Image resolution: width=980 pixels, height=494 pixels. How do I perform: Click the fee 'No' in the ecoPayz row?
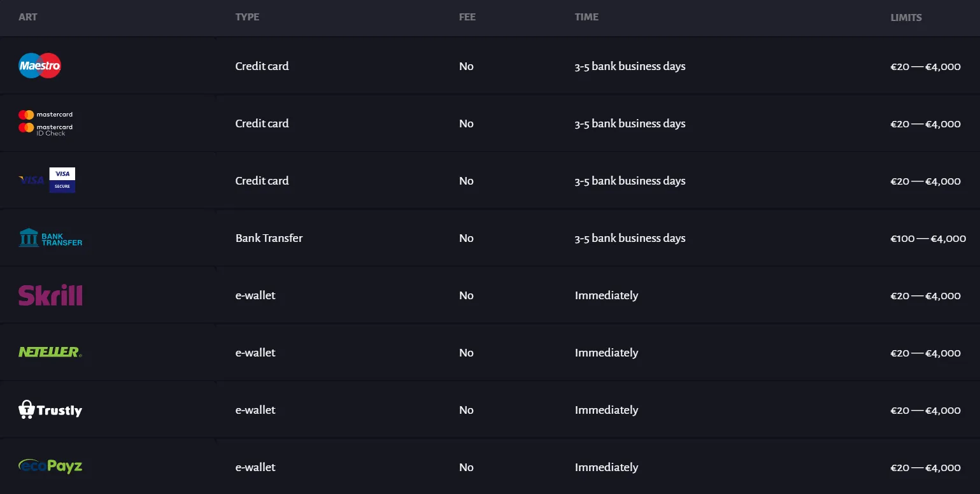point(466,467)
